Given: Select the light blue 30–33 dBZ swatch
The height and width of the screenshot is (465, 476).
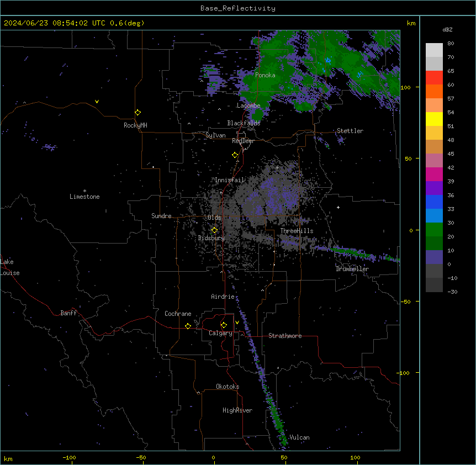Looking at the screenshot, I should coord(434,216).
